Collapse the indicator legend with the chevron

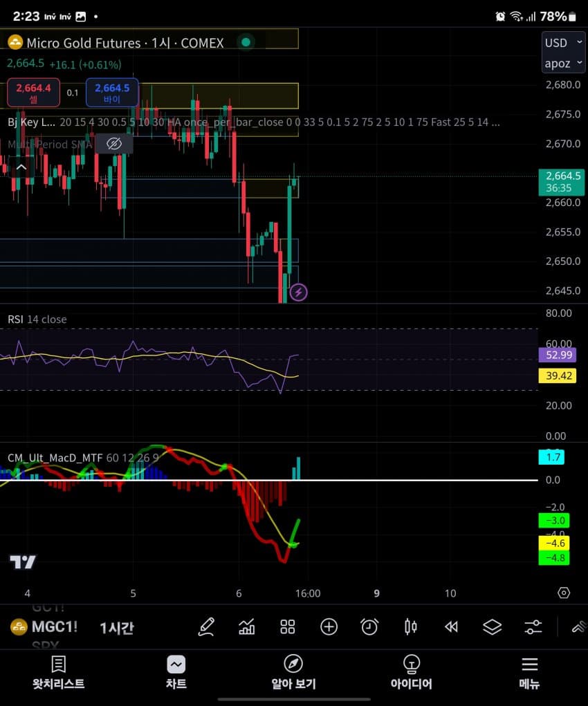tap(21, 167)
